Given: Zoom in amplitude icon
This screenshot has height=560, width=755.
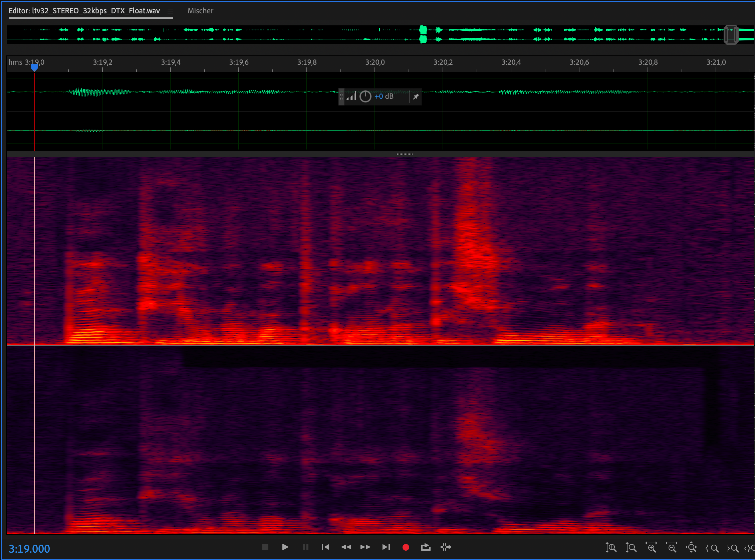Looking at the screenshot, I should pyautogui.click(x=611, y=547).
